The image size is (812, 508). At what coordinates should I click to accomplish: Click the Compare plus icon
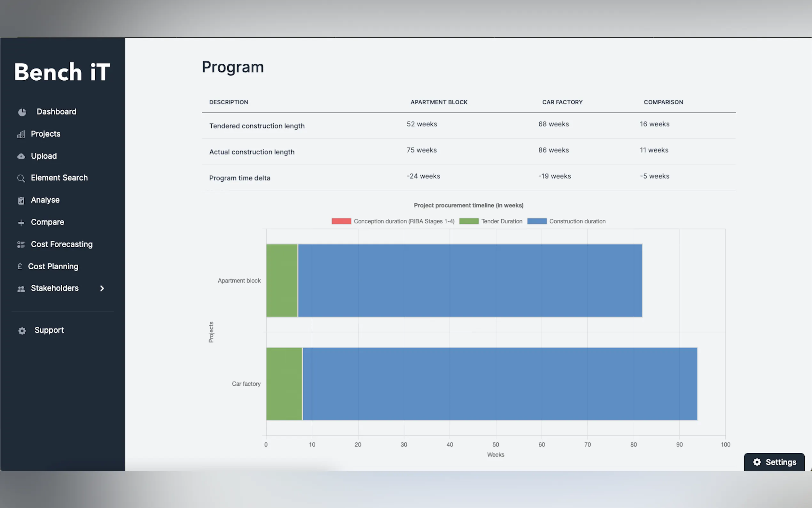tap(21, 223)
